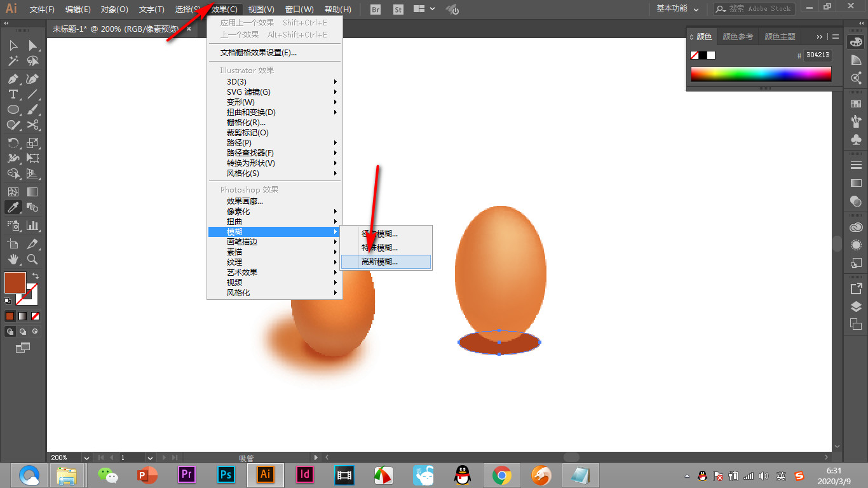868x488 pixels.
Task: Switch paint mode to Gradient
Action: [x=23, y=316]
